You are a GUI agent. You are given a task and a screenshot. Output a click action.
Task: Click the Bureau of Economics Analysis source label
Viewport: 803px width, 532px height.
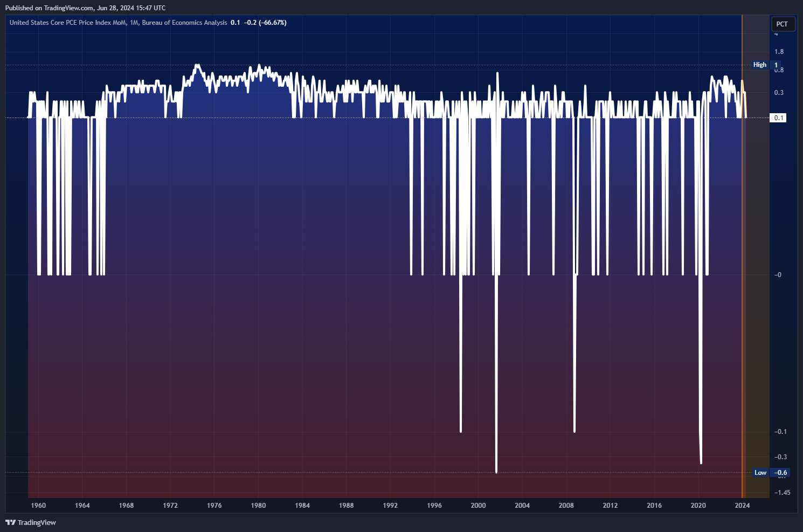tap(184, 23)
